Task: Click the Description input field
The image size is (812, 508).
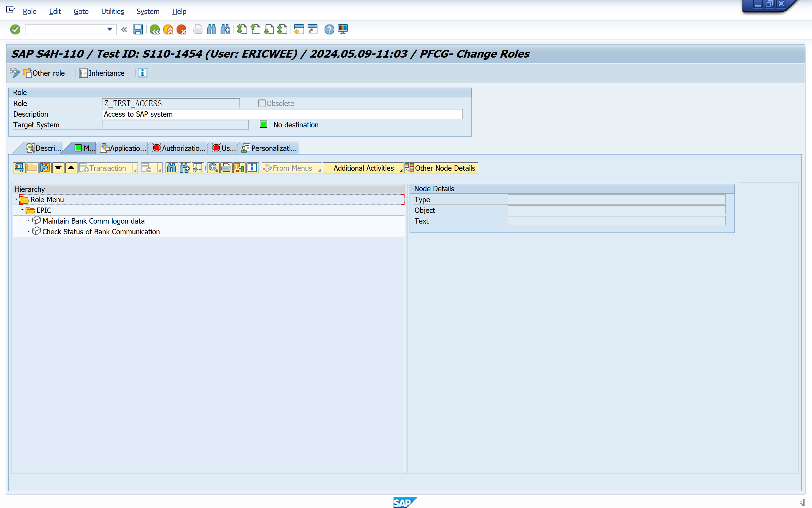Action: coord(282,114)
